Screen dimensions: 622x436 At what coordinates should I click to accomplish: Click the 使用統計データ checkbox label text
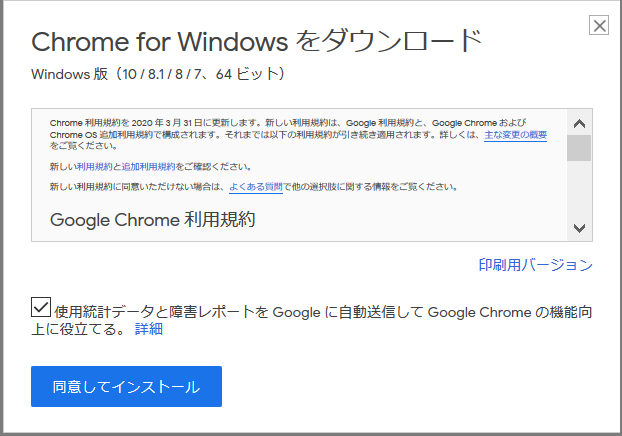[300, 312]
